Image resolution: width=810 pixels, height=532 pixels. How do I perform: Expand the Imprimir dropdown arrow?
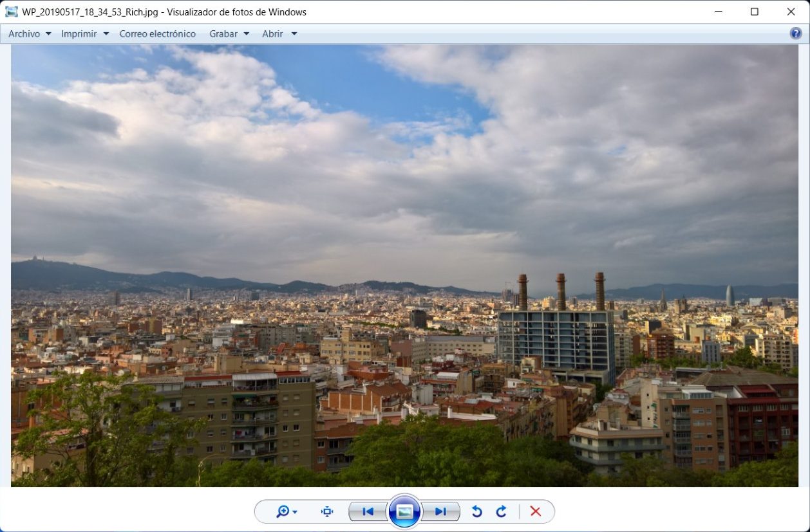(106, 34)
